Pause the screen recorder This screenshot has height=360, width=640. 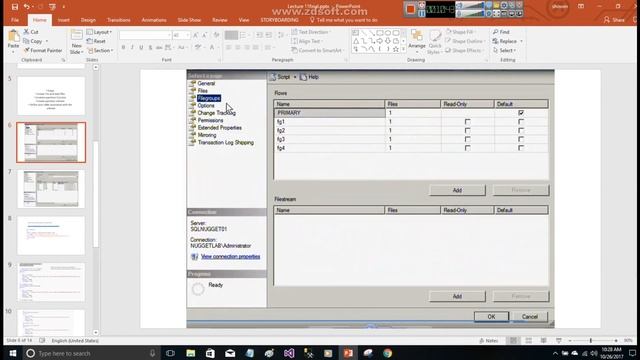(422, 13)
